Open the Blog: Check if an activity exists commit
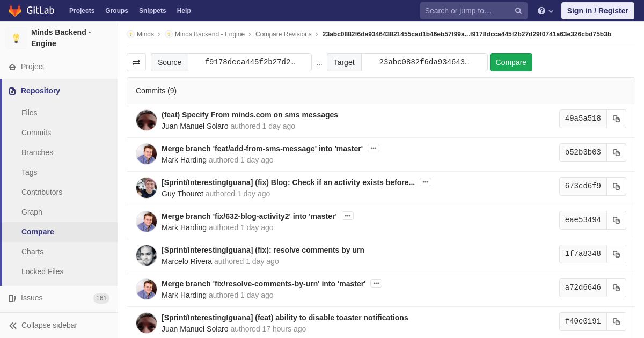The image size is (644, 338). coord(288,182)
